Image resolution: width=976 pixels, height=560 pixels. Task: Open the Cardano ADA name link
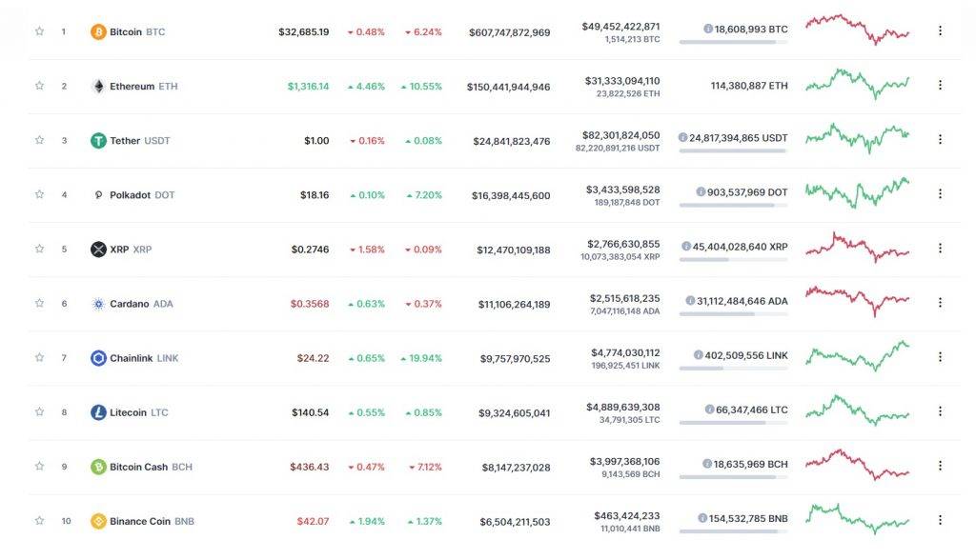(141, 304)
